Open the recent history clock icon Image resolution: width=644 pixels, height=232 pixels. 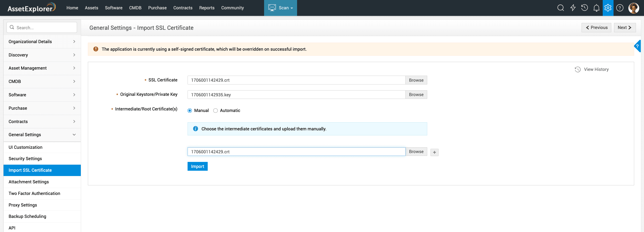(x=584, y=8)
